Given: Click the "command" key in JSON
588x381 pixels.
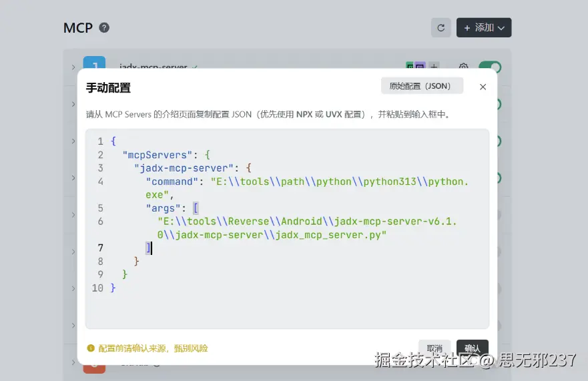Looking at the screenshot, I should coord(172,181).
